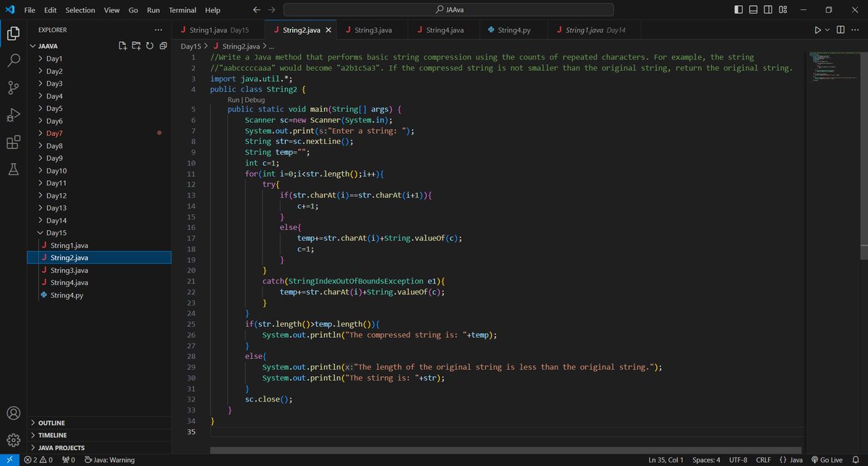Open String4.java in the Explorer tree
The width and height of the screenshot is (868, 466).
(99, 282)
